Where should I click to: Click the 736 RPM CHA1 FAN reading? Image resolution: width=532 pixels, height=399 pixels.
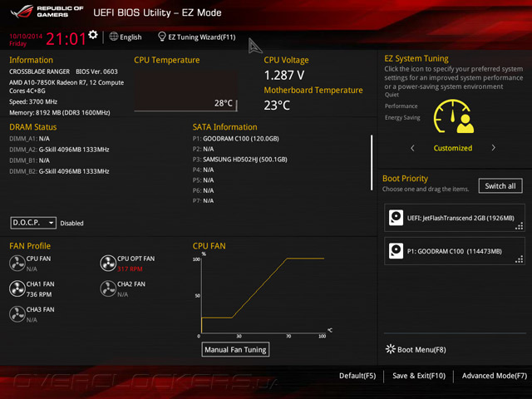click(x=39, y=294)
